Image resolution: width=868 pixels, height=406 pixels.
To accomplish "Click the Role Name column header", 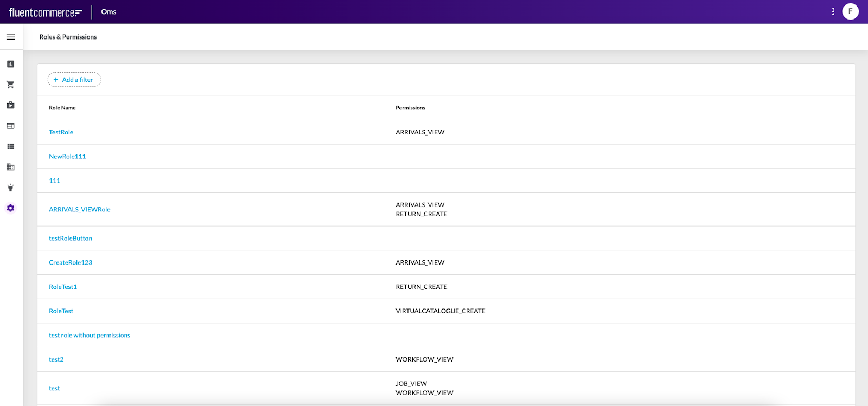I will (62, 108).
